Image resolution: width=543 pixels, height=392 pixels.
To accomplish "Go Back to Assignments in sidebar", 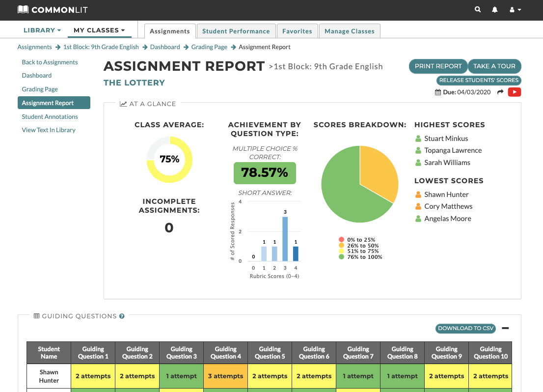I will (50, 62).
